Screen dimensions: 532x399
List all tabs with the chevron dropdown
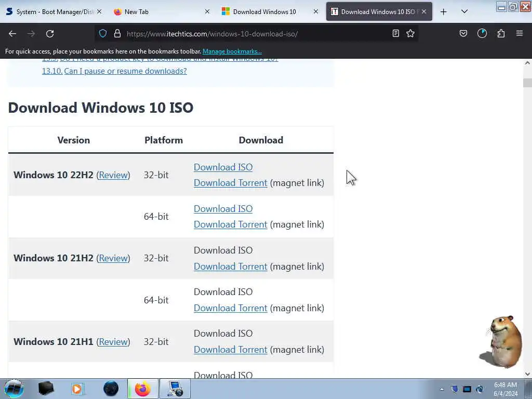click(x=464, y=12)
